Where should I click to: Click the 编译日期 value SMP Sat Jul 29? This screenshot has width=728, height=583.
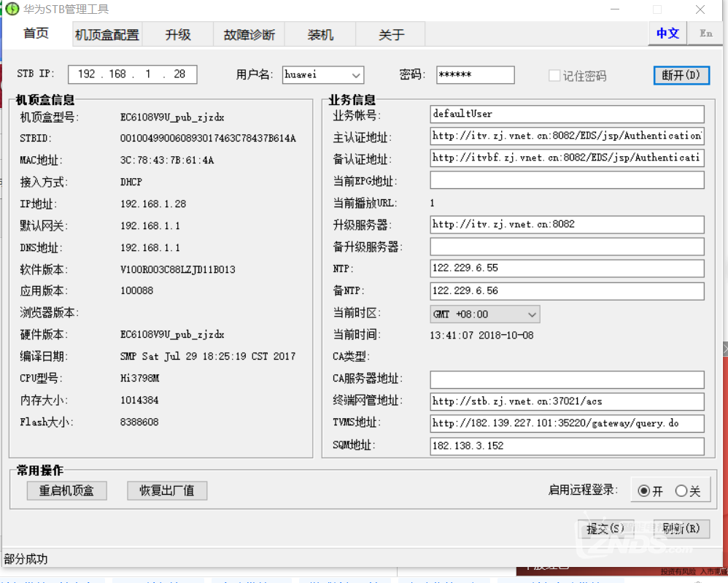[x=208, y=356]
